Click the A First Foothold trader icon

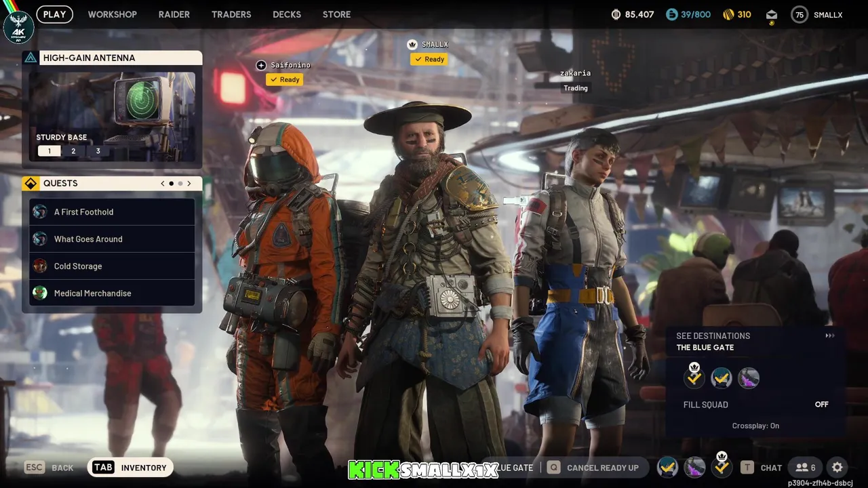(x=40, y=211)
